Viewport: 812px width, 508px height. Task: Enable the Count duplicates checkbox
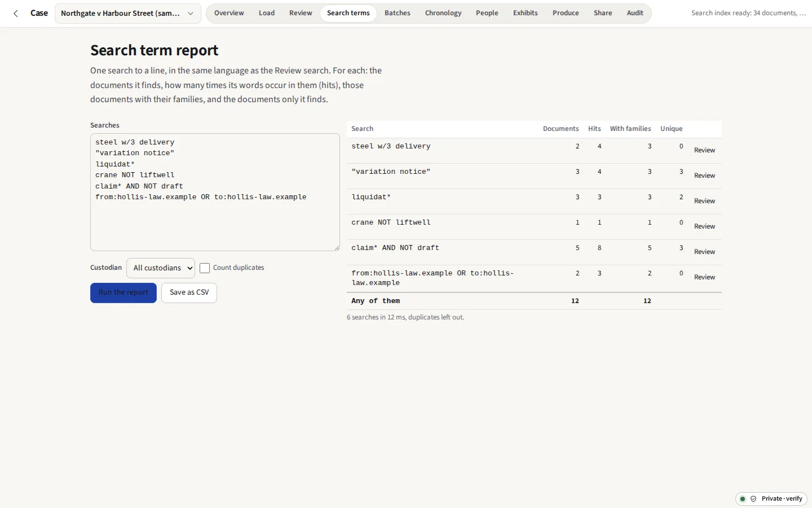[205, 268]
